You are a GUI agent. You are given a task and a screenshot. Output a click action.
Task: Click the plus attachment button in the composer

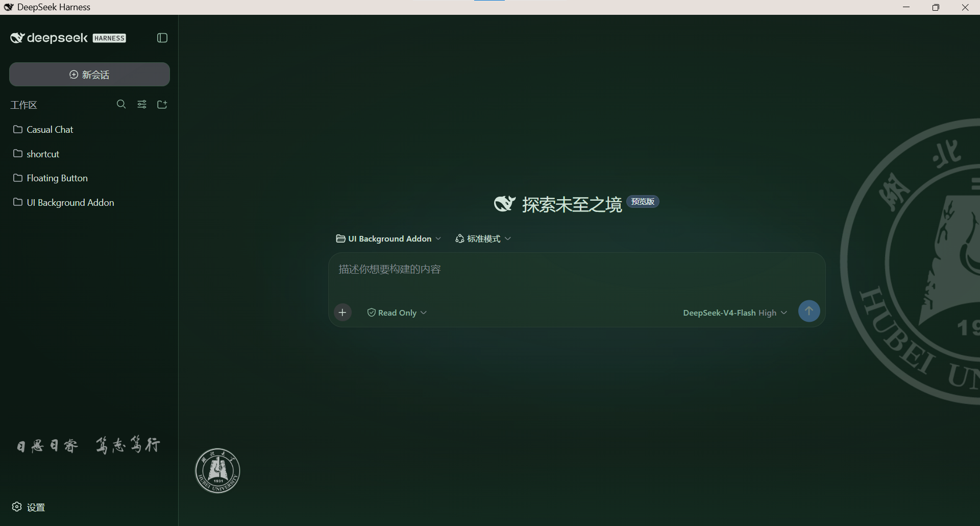pyautogui.click(x=342, y=312)
